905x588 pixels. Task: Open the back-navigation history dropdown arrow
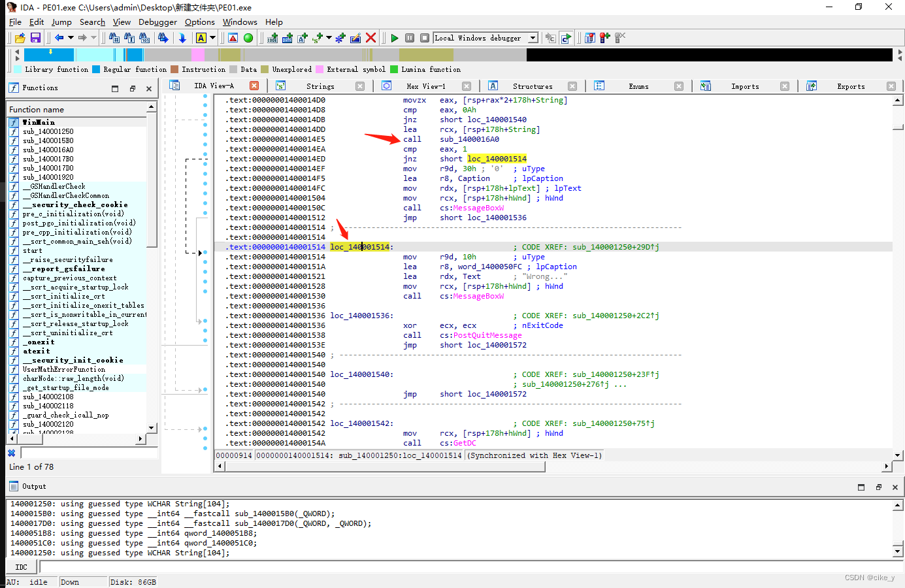[x=71, y=38]
